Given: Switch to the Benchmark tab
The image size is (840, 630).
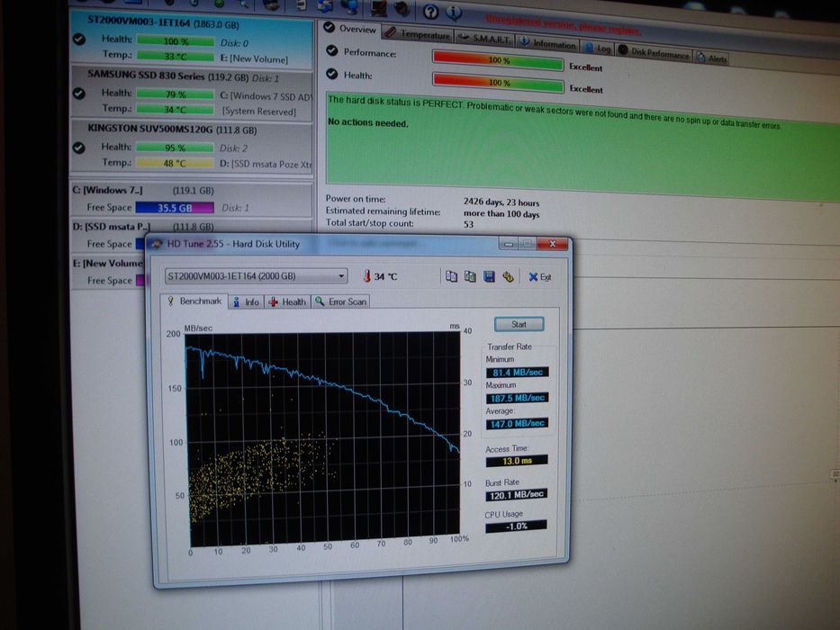Looking at the screenshot, I should tap(194, 301).
